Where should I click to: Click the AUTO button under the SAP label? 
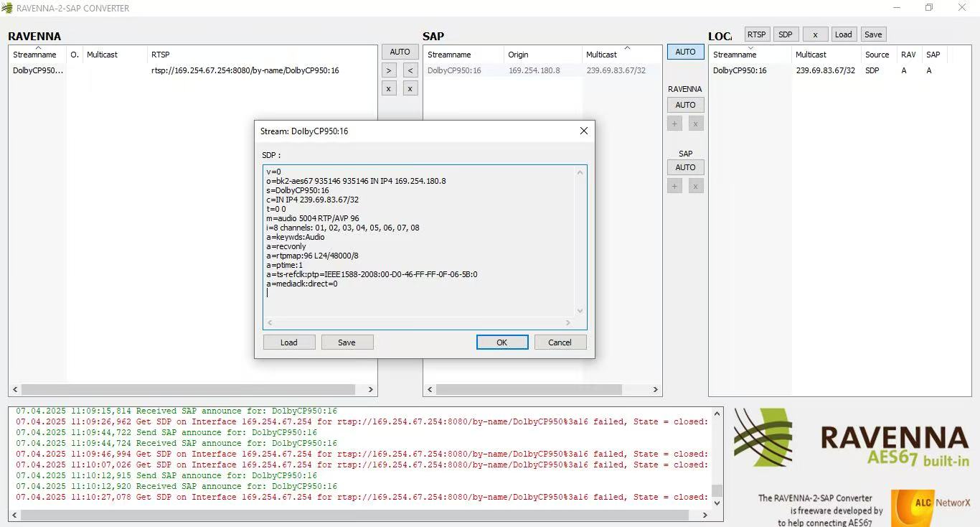point(685,167)
